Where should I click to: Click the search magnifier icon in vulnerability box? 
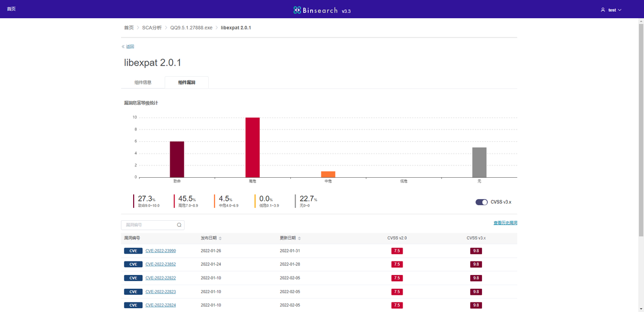[x=179, y=225]
